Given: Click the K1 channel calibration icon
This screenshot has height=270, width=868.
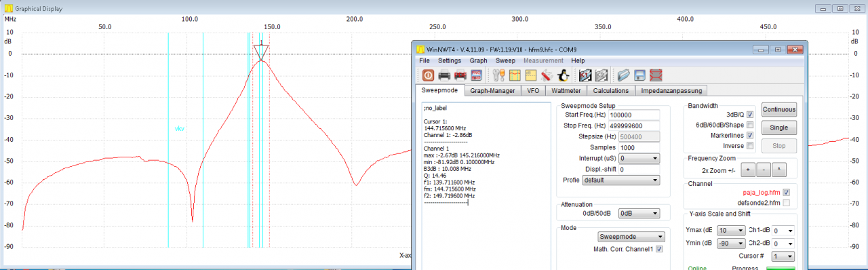Looking at the screenshot, I should 585,75.
